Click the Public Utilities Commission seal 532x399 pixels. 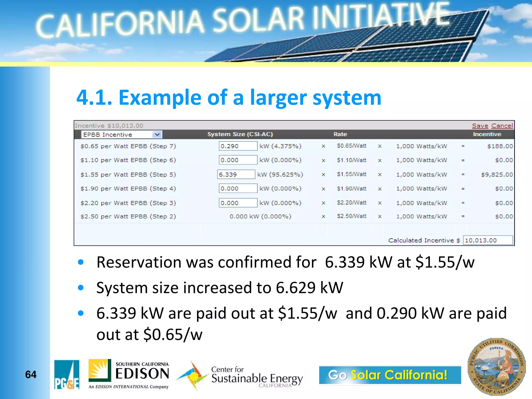[496, 367]
